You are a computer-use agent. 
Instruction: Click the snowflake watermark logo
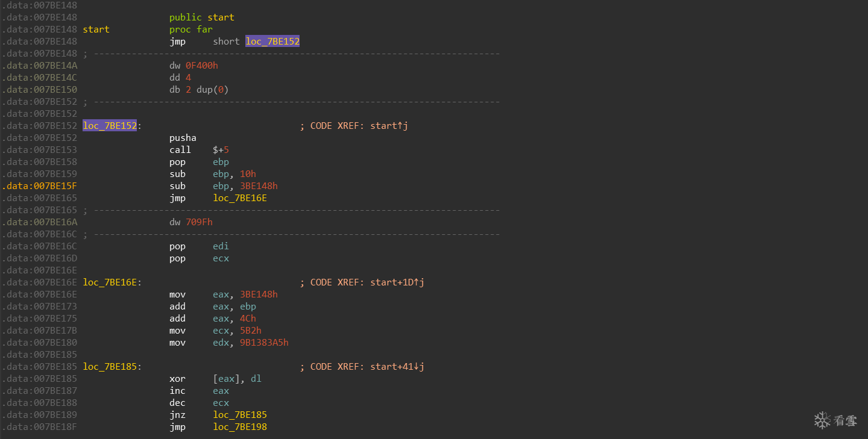(x=822, y=420)
